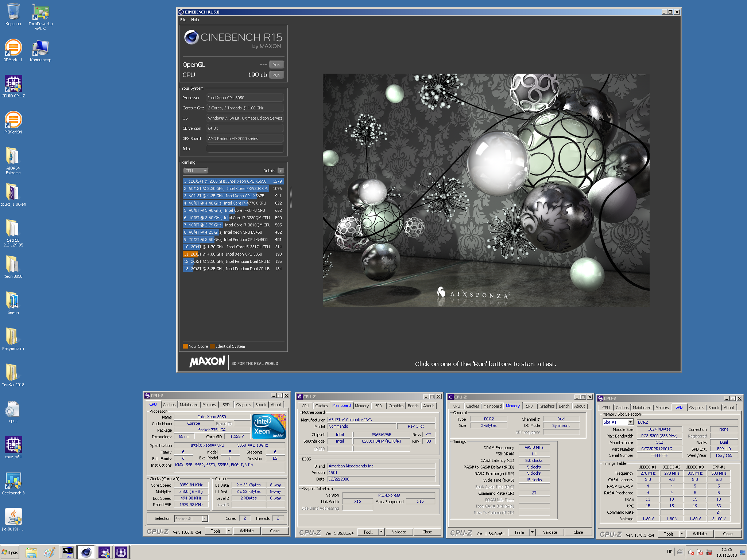Open the Help menu in Cinebench

tap(195, 20)
